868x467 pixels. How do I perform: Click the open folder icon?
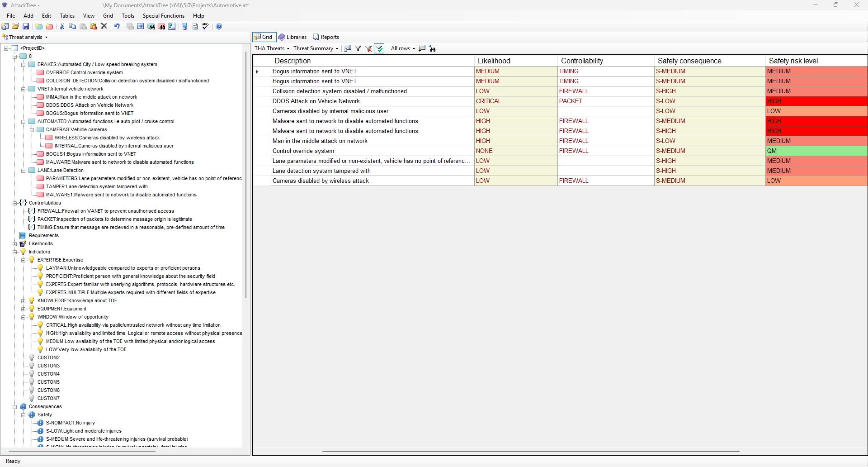tap(15, 27)
